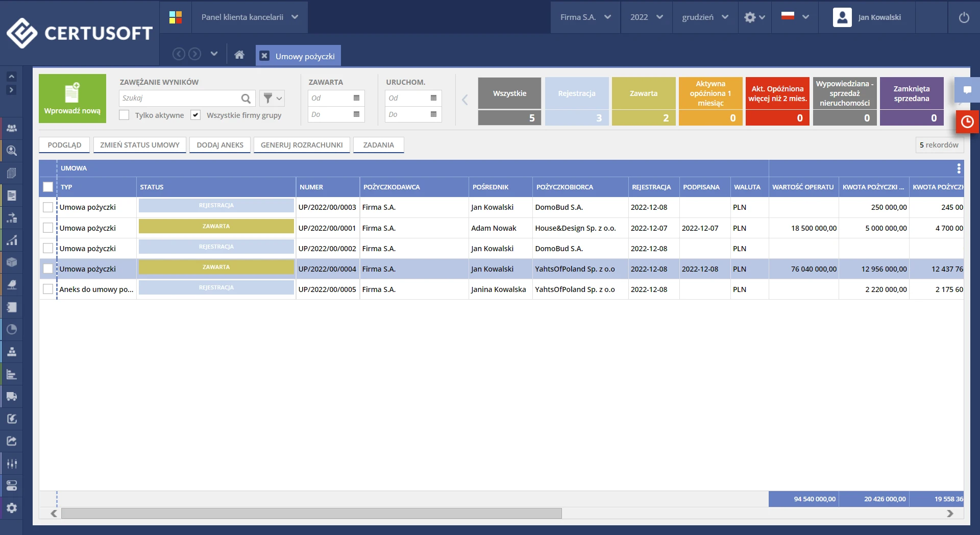Filter by Zawarta status tile
Viewport: 980px width, 535px height.
tap(644, 101)
